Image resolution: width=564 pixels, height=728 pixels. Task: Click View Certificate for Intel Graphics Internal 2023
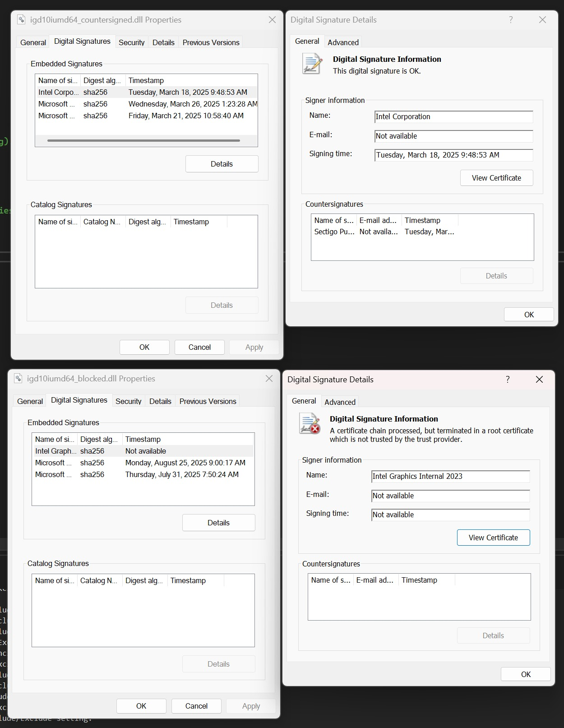[493, 538]
